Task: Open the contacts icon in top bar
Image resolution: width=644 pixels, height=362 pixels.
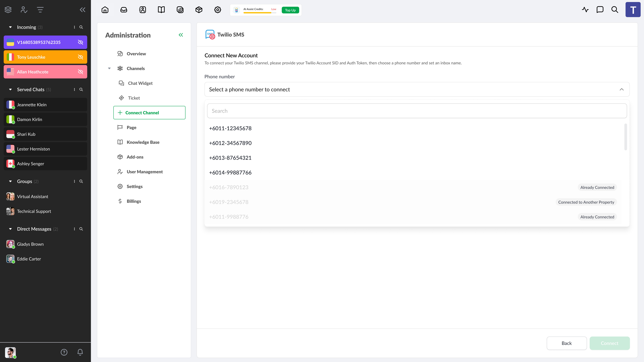Action: [142, 10]
